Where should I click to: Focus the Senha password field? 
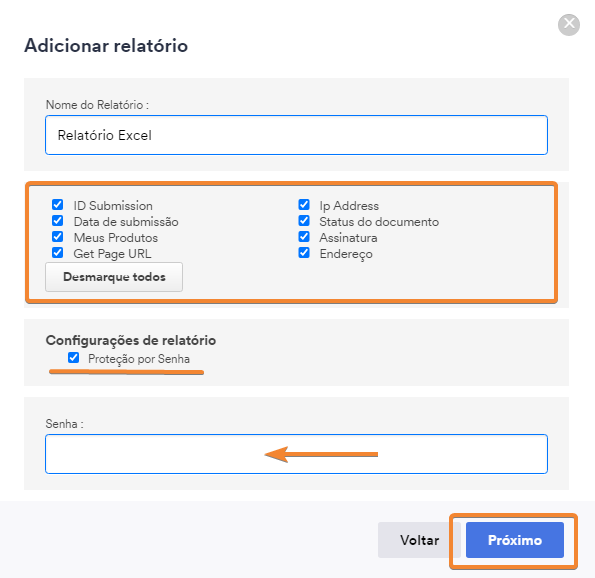coord(296,454)
